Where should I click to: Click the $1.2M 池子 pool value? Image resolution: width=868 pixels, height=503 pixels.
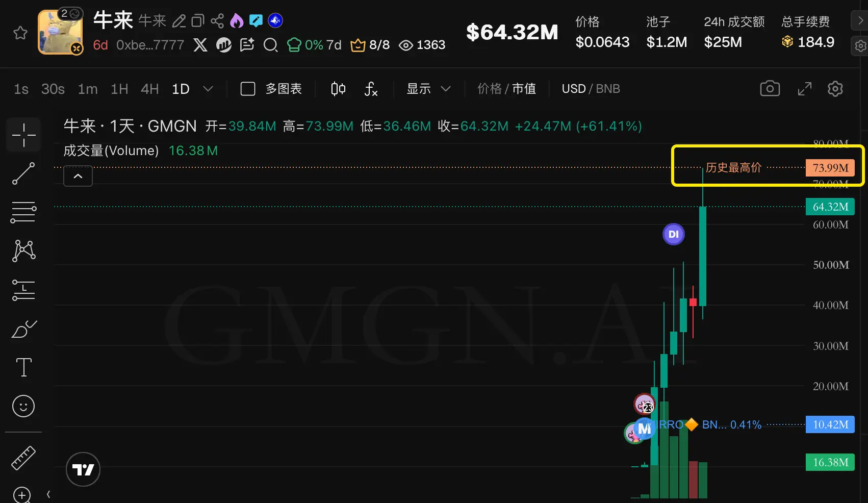tap(667, 42)
